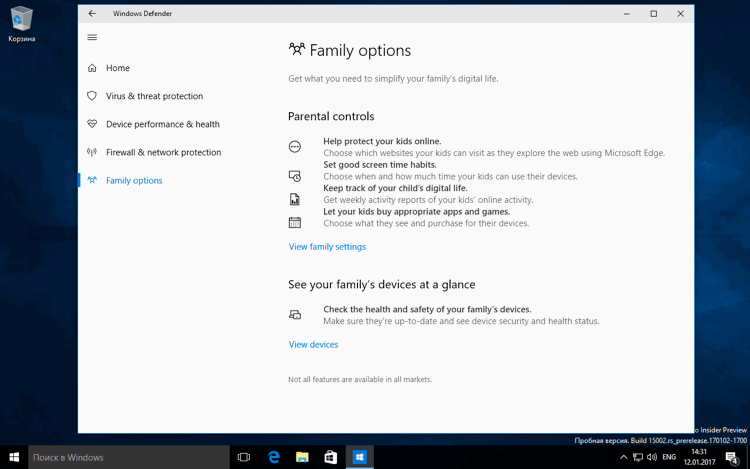Close the Windows Defender window

pyautogui.click(x=681, y=14)
